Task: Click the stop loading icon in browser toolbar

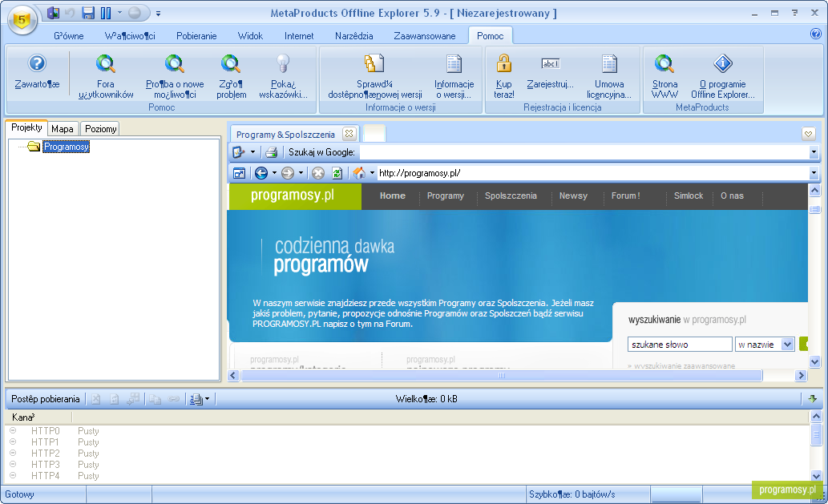Action: (318, 173)
